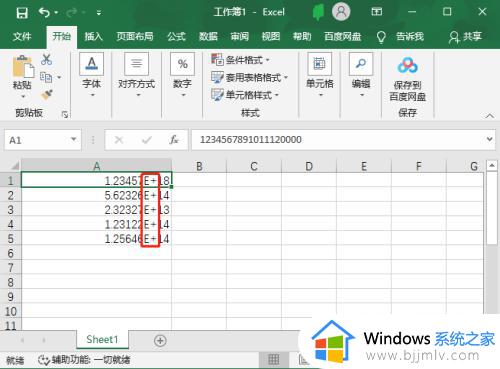Click the Redo arrow icon
The image size is (500, 369).
point(72,13)
